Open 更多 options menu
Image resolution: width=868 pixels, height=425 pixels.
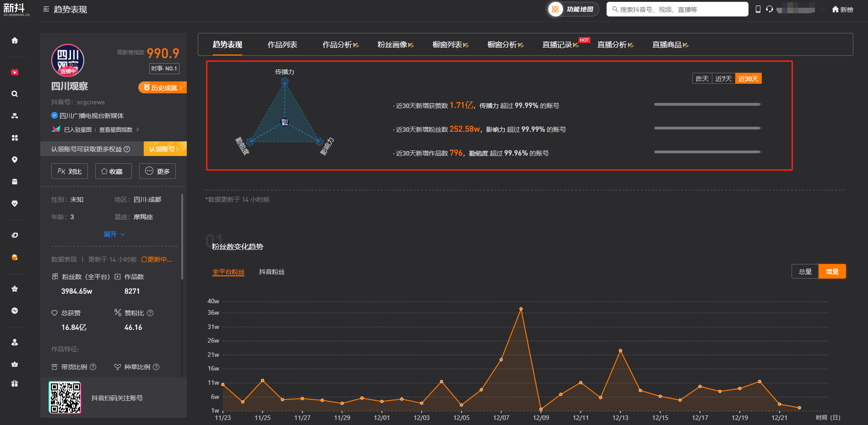[x=157, y=171]
